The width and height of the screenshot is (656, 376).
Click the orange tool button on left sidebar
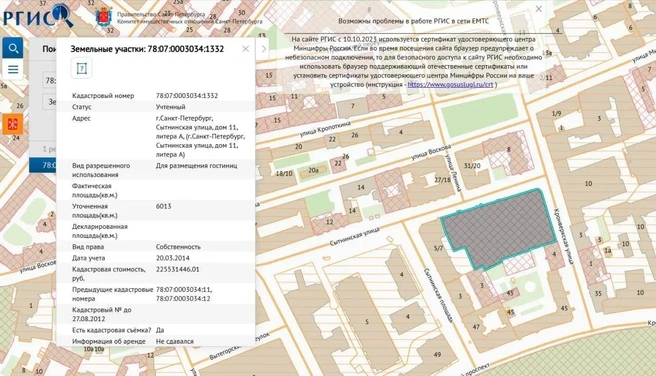(13, 124)
